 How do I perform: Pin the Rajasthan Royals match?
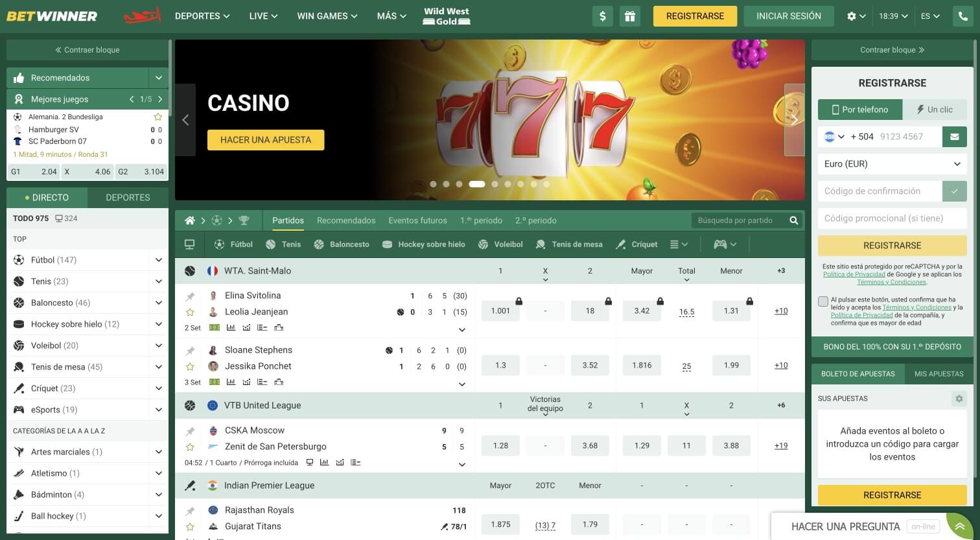pos(190,511)
